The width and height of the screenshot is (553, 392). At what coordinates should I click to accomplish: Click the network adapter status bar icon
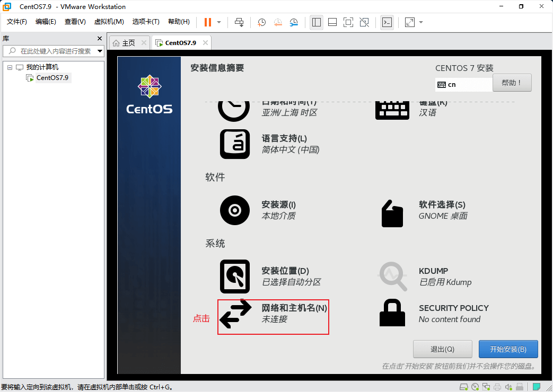[x=486, y=387]
